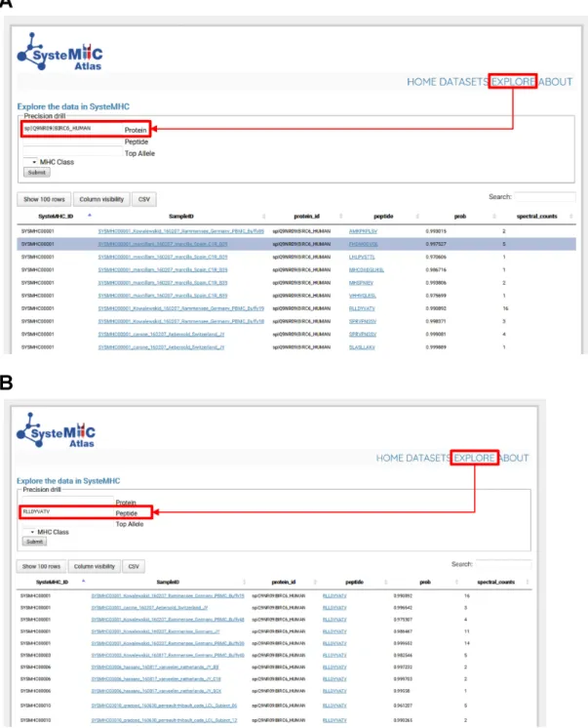
Task: Sort by SampleID column icon in panel B
Action: point(244,583)
